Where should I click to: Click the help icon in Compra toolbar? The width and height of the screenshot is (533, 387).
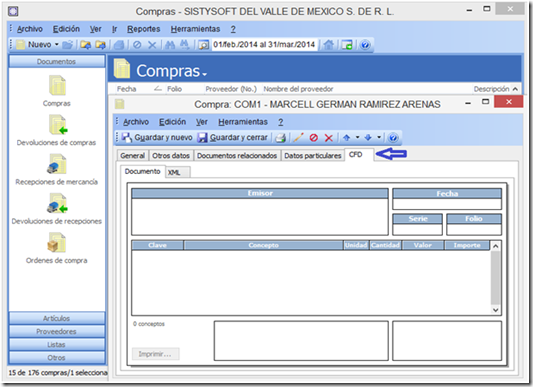[x=393, y=138]
